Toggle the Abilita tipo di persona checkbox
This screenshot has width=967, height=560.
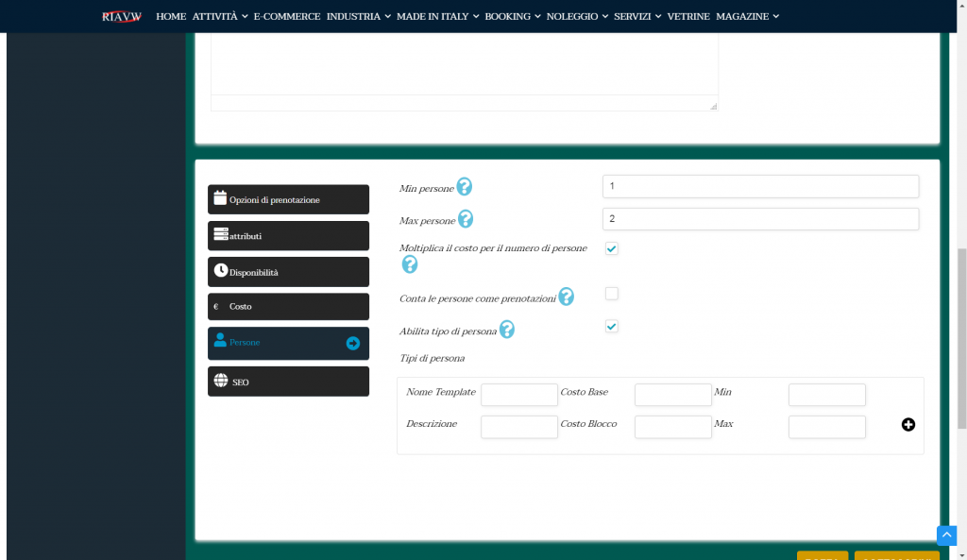(x=612, y=327)
